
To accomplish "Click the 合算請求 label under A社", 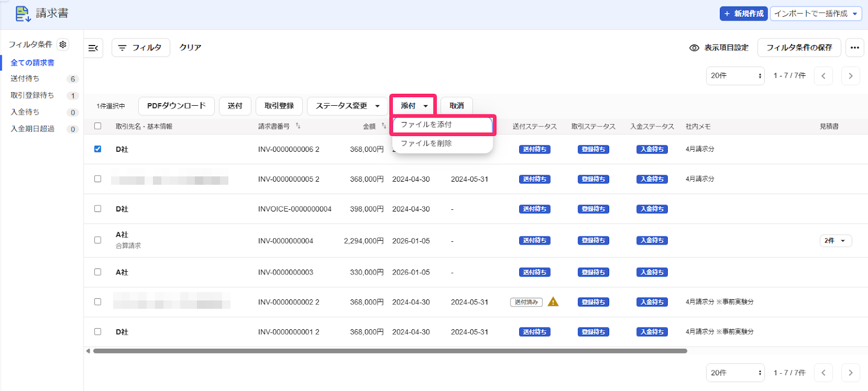I will [128, 246].
